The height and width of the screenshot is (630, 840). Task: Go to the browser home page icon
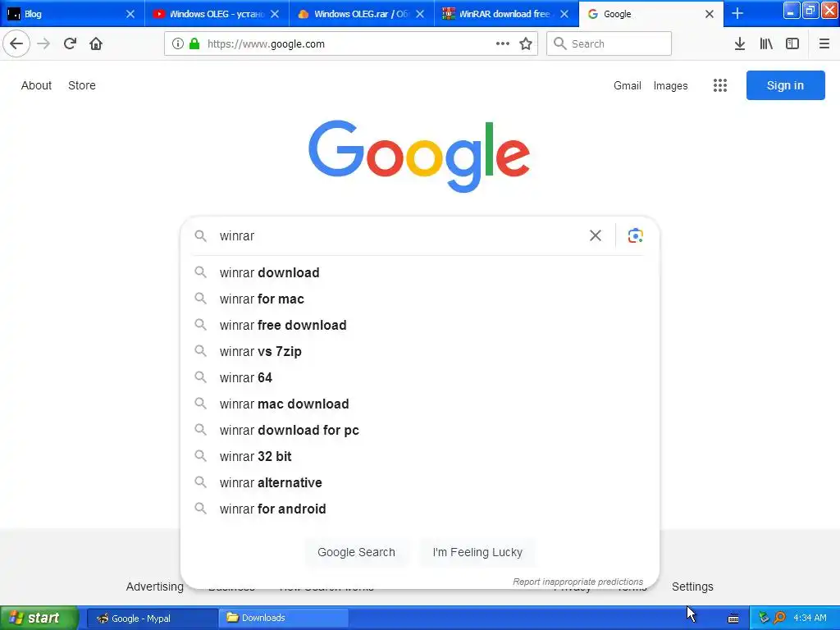[x=96, y=44]
